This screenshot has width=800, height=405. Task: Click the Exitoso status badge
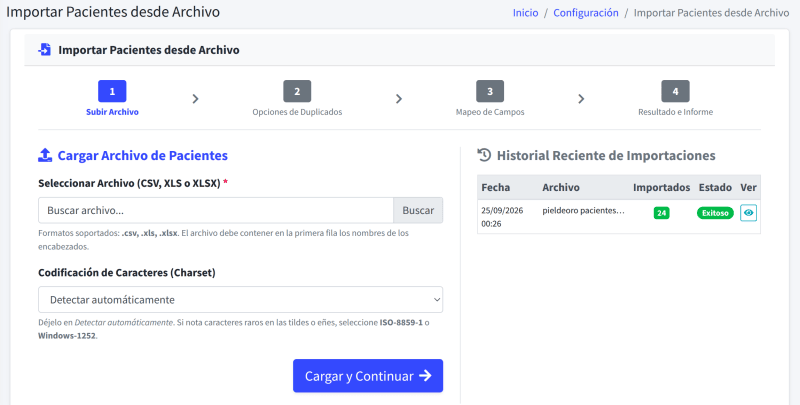point(715,213)
